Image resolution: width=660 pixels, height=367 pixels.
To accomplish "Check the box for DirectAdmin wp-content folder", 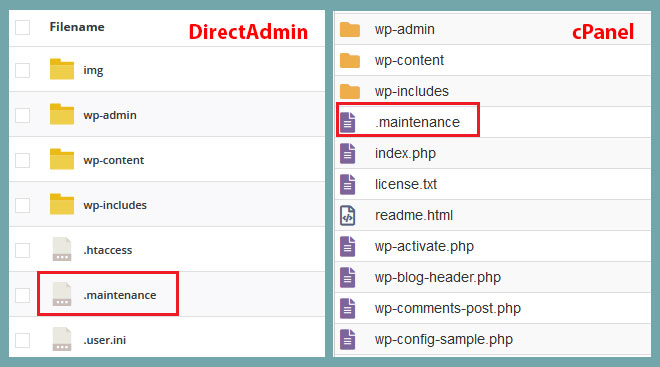I will (x=22, y=160).
